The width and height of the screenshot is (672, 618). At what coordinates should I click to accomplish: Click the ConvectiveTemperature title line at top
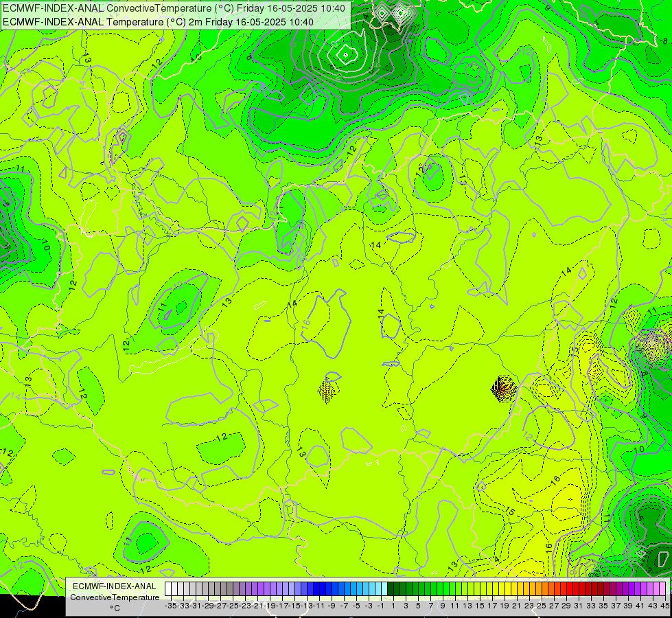coord(174,8)
